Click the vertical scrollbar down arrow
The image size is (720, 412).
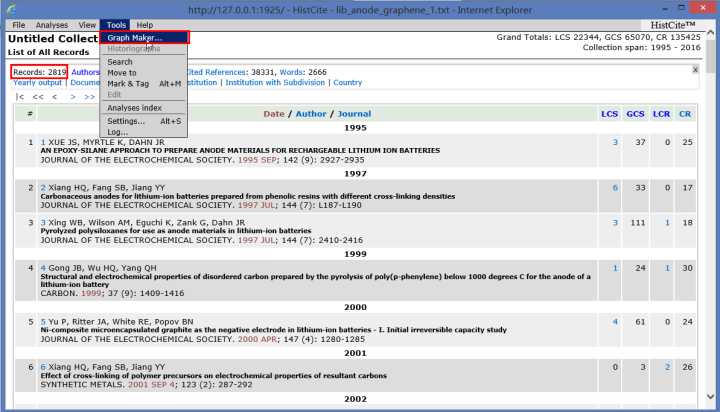click(x=710, y=396)
